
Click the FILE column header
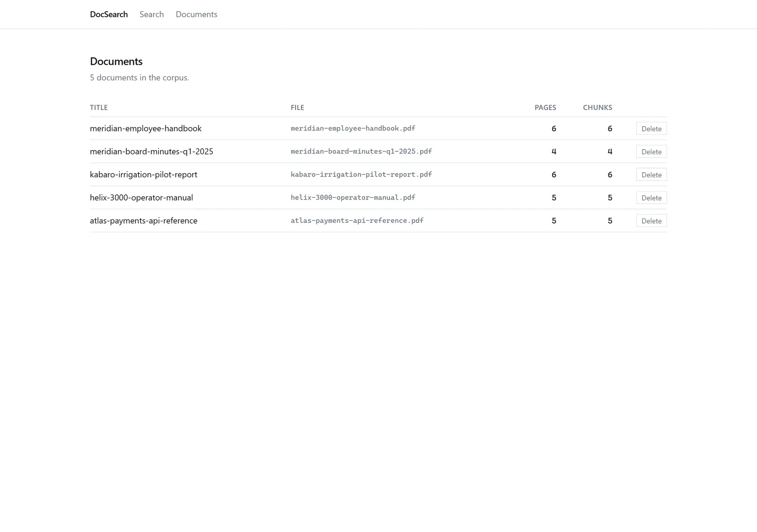click(297, 107)
